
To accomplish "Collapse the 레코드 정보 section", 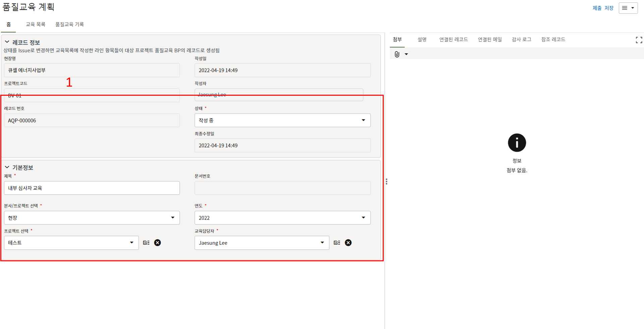I will pyautogui.click(x=7, y=42).
